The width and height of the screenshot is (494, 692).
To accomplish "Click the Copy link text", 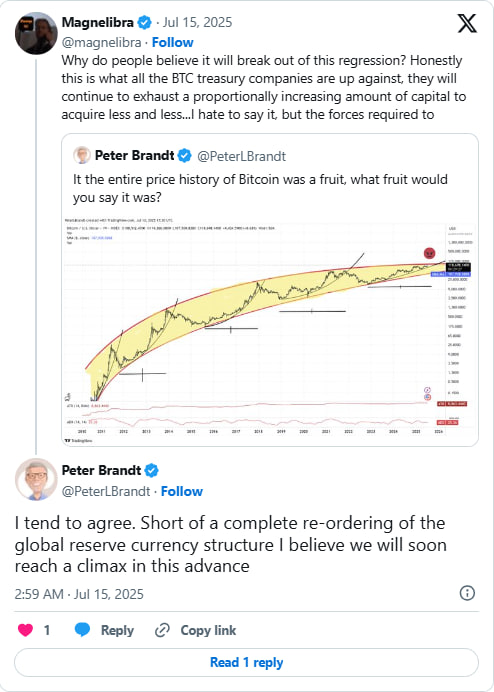I will (x=208, y=630).
